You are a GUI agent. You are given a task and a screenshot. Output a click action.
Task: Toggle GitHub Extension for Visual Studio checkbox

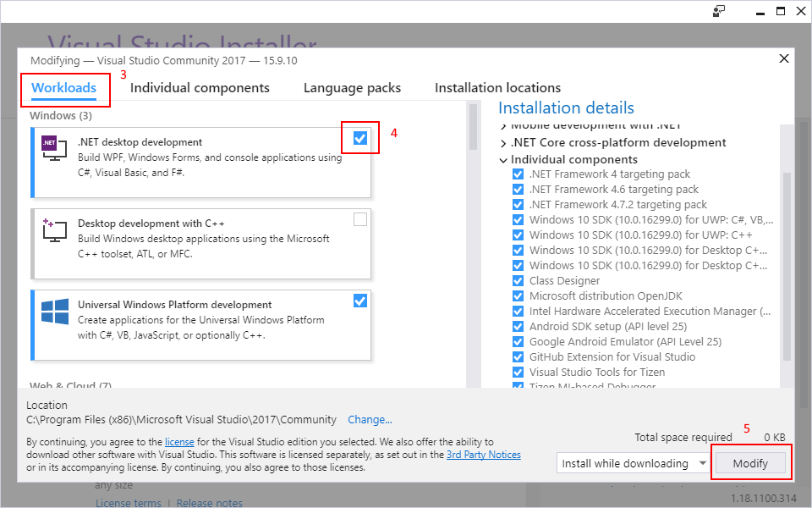click(x=518, y=357)
